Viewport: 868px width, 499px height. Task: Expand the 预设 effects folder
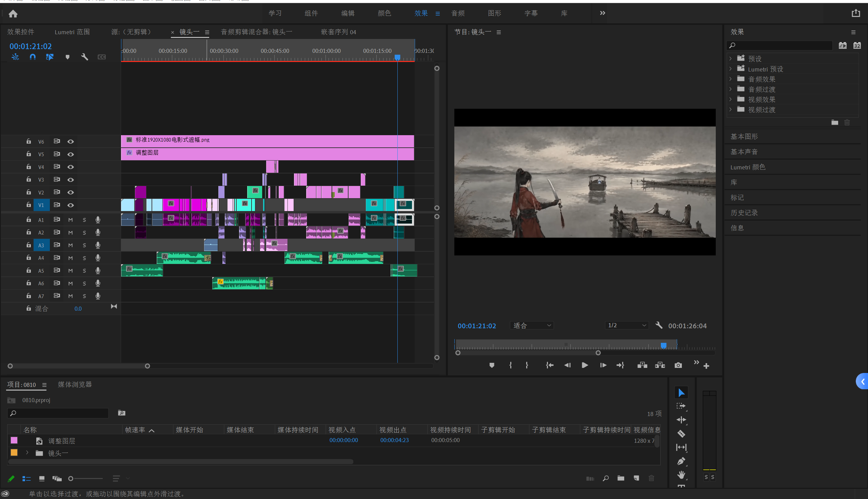tap(730, 59)
